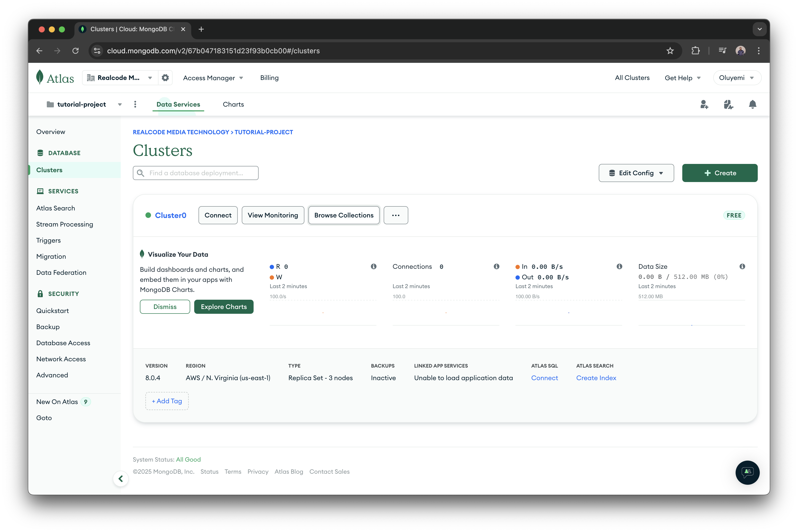Switch to the Charts tab

coord(233,104)
